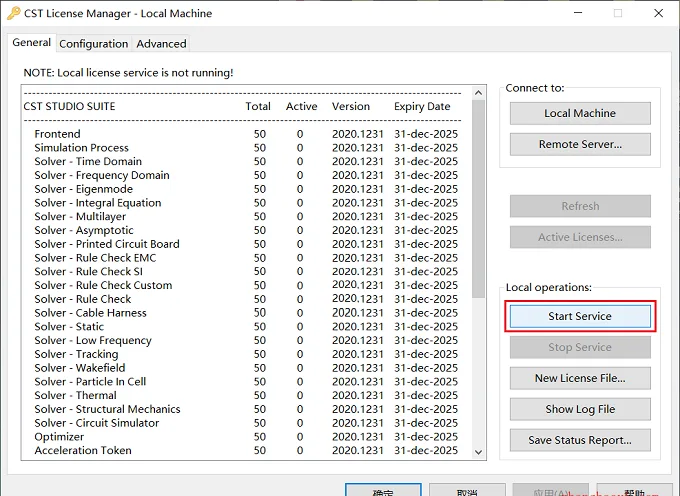Click the 确定 OK button
The height and width of the screenshot is (496, 680).
pyautogui.click(x=383, y=490)
